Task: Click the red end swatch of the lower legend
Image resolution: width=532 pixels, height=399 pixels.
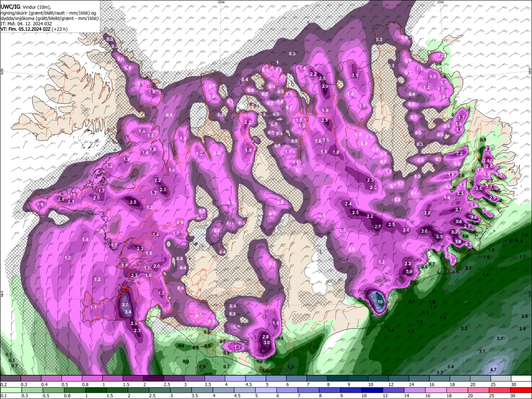Action: pyautogui.click(x=521, y=390)
